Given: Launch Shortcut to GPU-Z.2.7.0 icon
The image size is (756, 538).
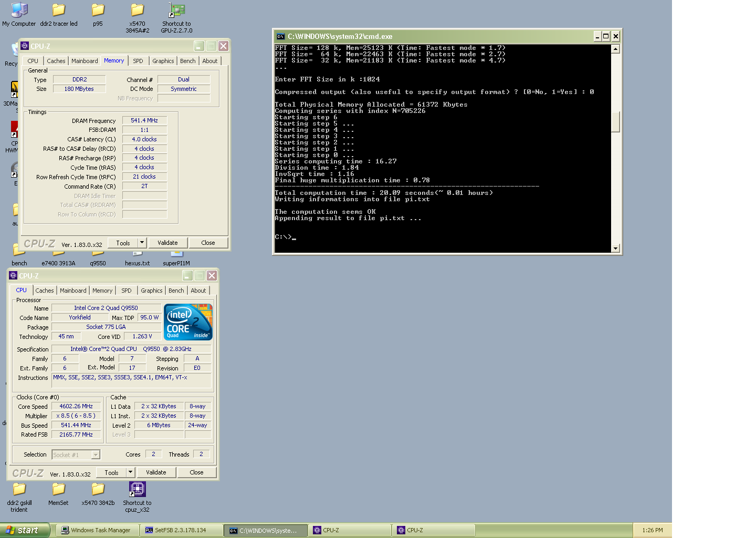Looking at the screenshot, I should tap(176, 17).
